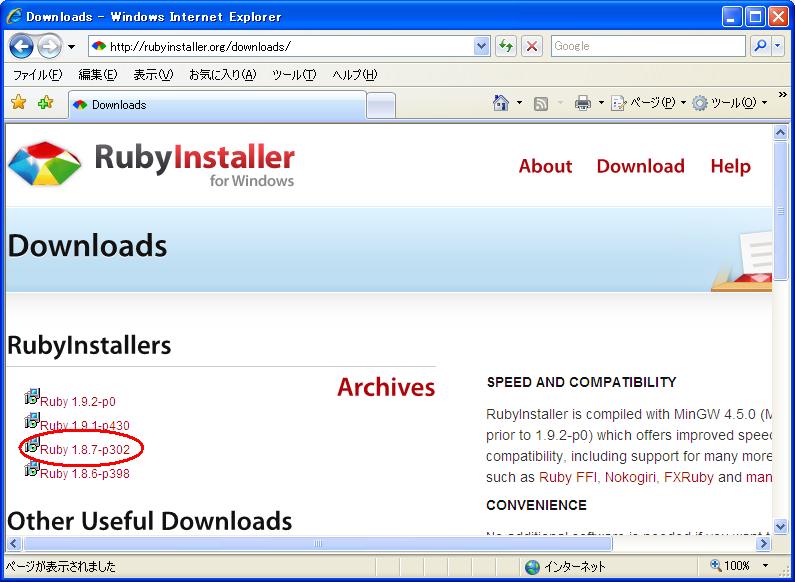The height and width of the screenshot is (582, 795).
Task: Click the Add to Favorites icon
Action: tap(45, 102)
